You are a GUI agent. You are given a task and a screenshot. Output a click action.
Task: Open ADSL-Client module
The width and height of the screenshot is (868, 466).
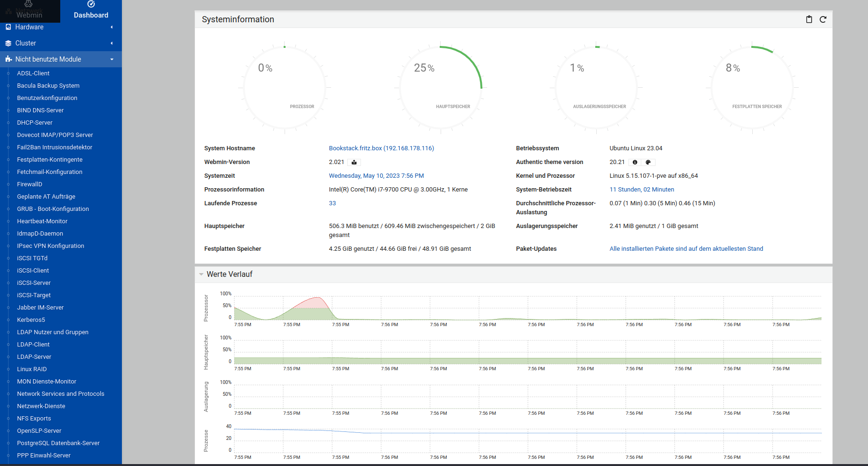click(x=33, y=73)
